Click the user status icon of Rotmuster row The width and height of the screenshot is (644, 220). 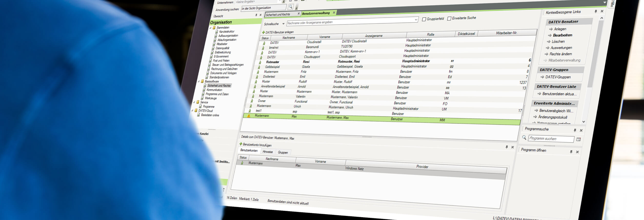pyautogui.click(x=260, y=62)
